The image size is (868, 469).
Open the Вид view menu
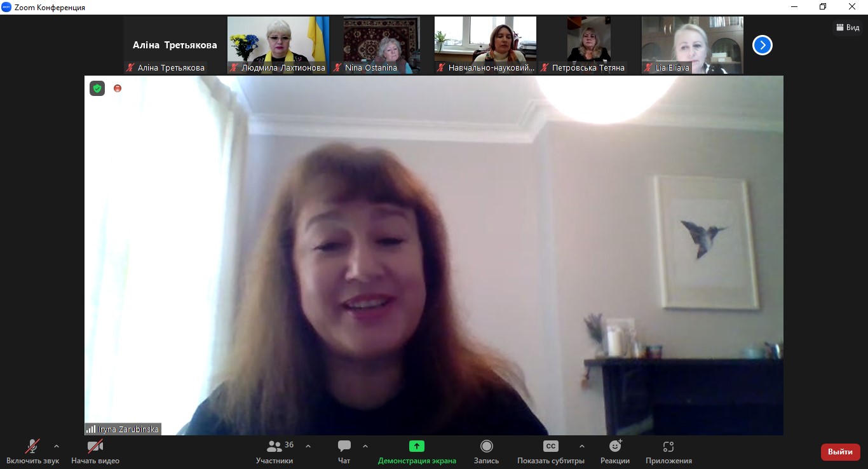coord(848,27)
